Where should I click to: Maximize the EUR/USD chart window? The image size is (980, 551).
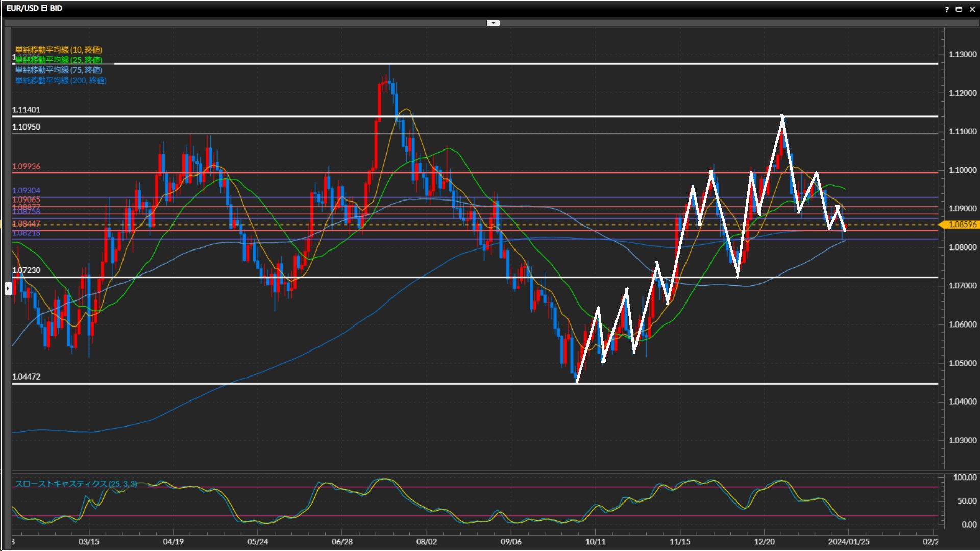point(959,9)
